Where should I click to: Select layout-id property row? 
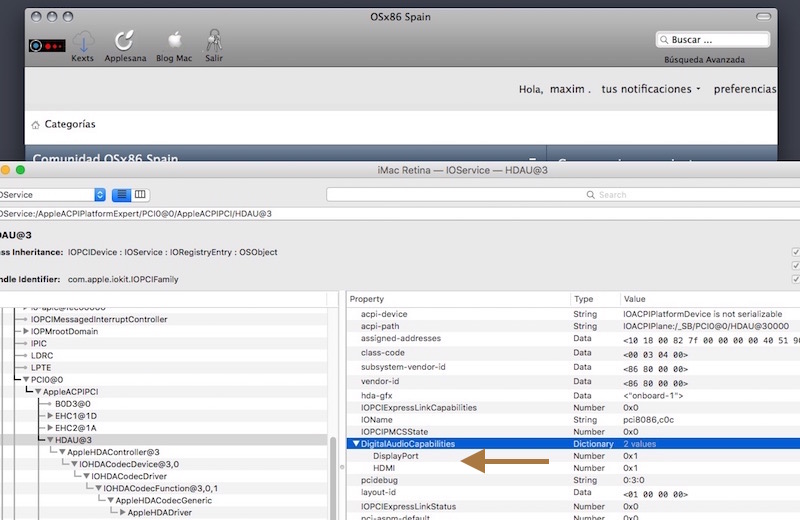click(x=573, y=493)
